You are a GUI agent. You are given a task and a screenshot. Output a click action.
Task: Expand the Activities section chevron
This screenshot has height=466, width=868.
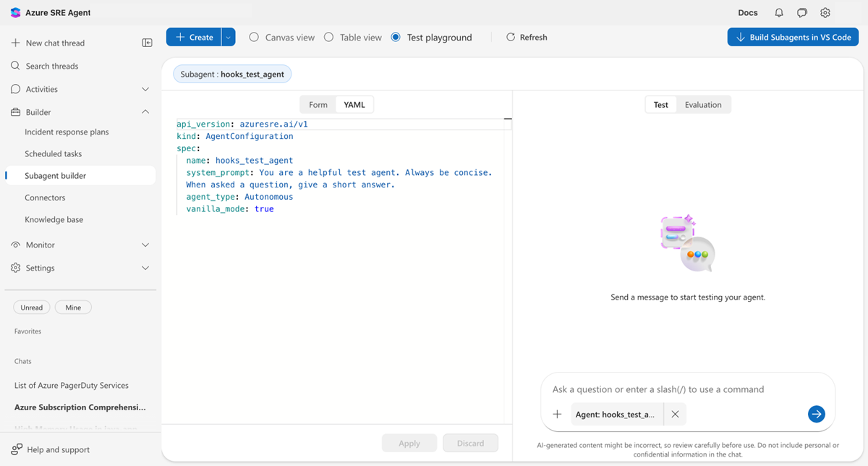[x=145, y=89]
